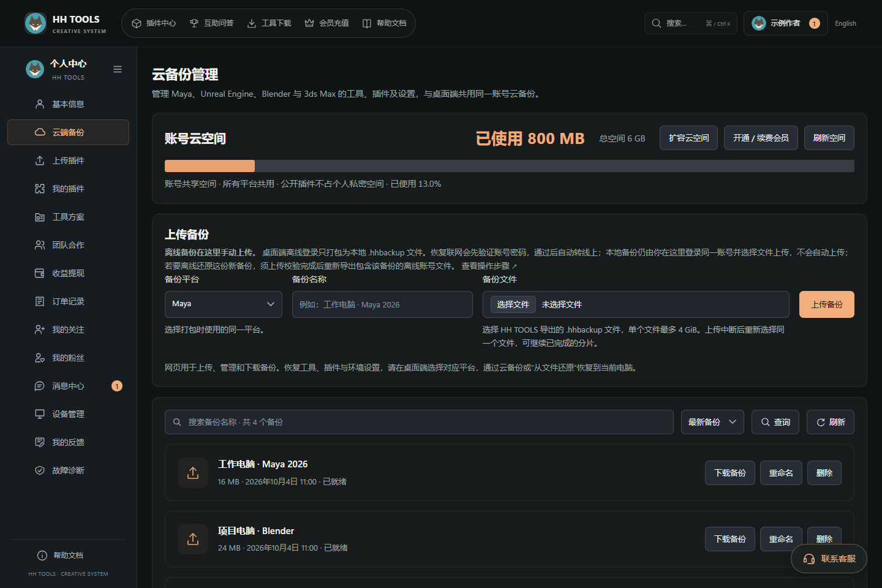
Task: Click the 备份名称 input field
Action: (382, 304)
